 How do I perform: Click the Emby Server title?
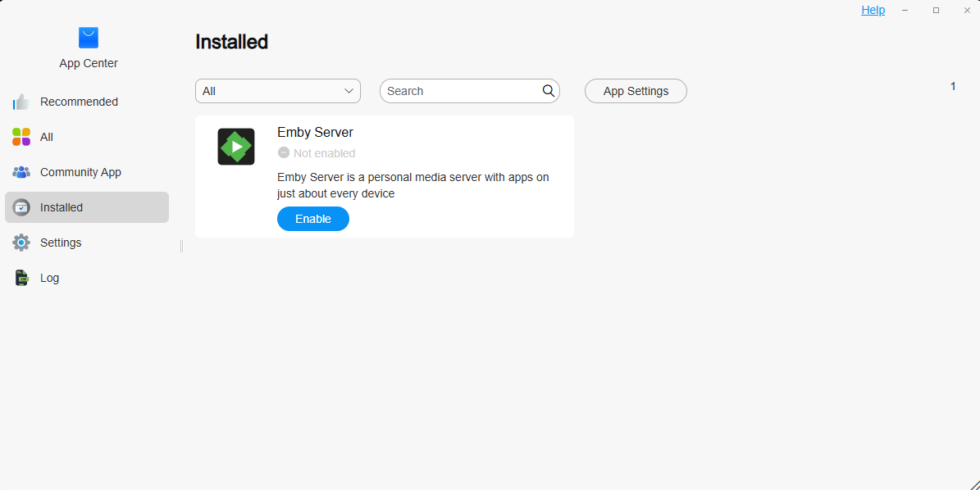(x=315, y=132)
